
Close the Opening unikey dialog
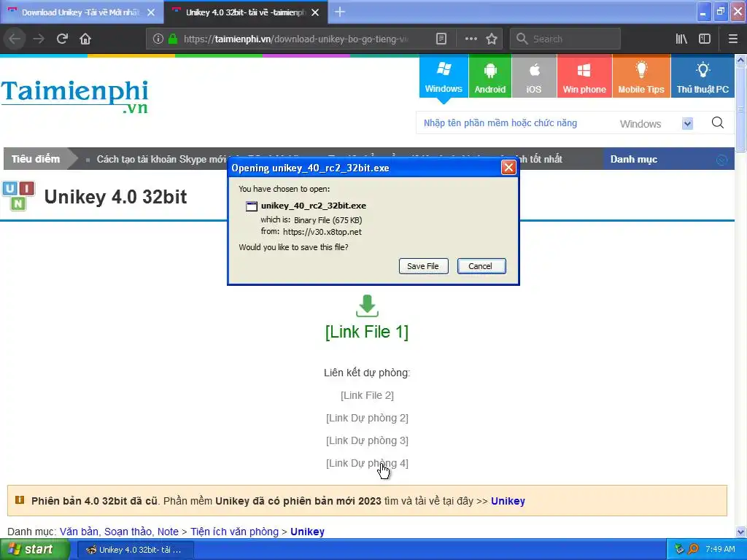[508, 168]
